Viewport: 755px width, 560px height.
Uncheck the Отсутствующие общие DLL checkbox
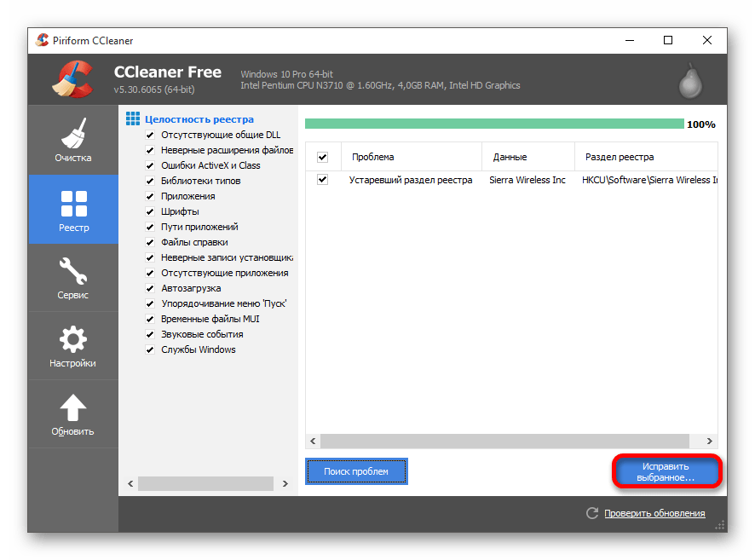click(x=150, y=135)
